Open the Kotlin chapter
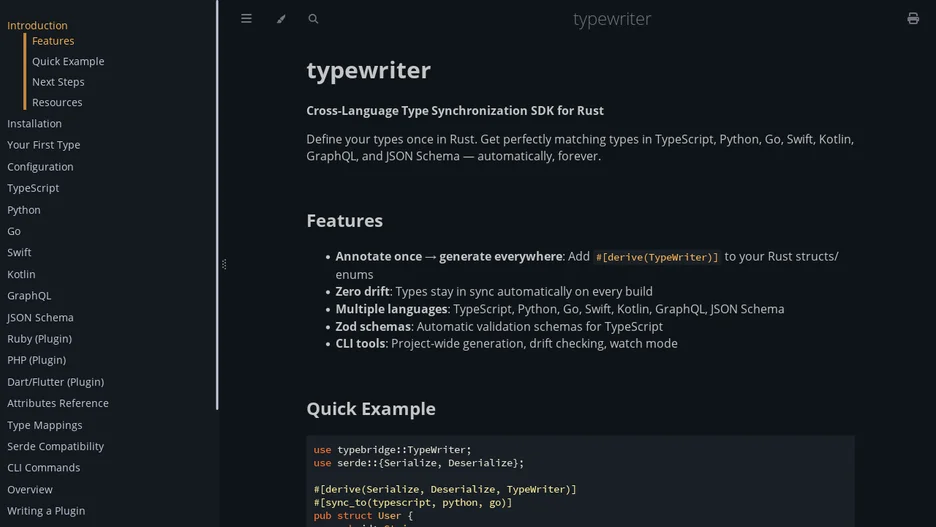The width and height of the screenshot is (936, 527). point(21,274)
